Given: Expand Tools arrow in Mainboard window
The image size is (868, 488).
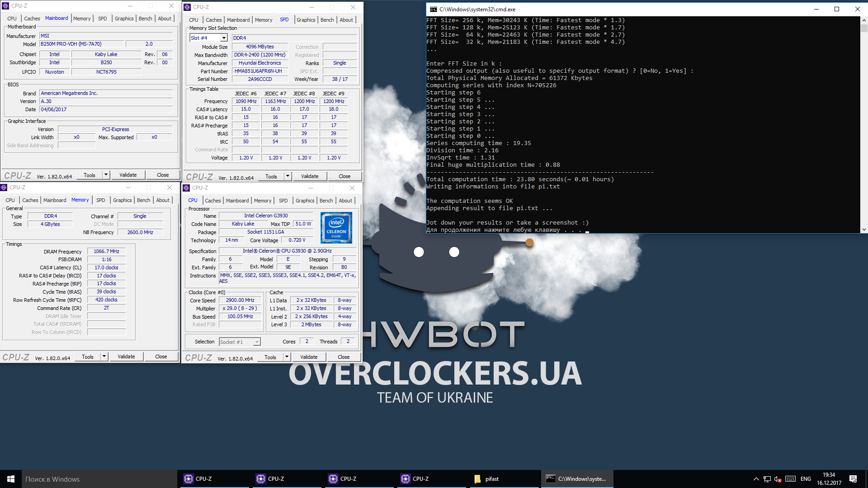Looking at the screenshot, I should tap(106, 175).
